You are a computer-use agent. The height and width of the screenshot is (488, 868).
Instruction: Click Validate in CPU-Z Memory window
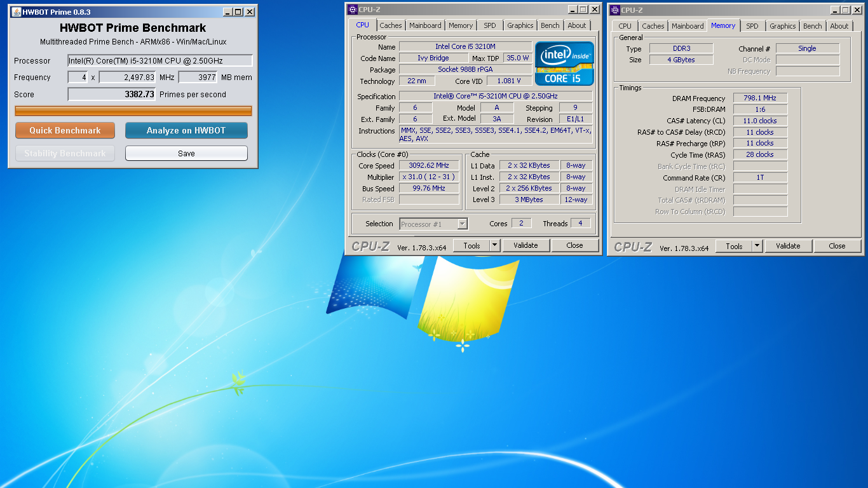point(788,246)
